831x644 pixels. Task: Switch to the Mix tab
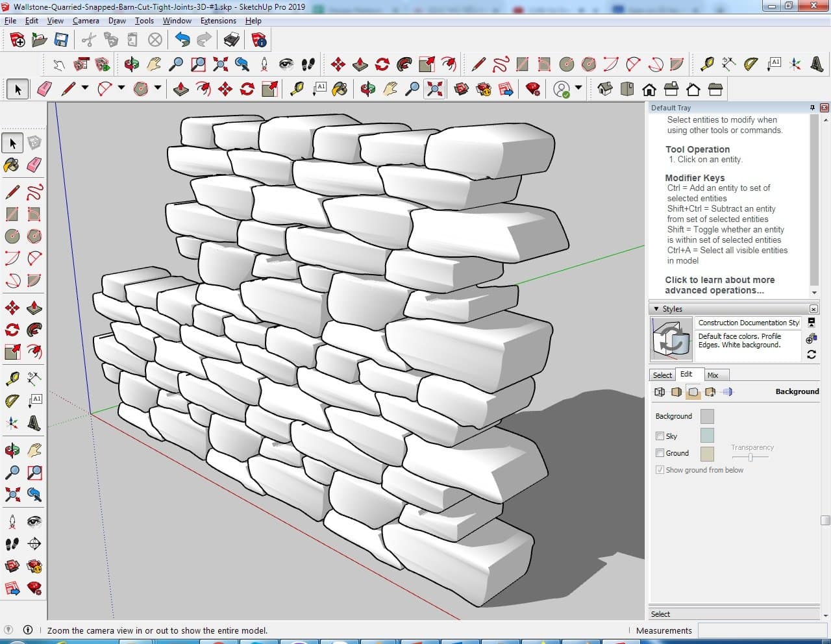coord(713,375)
